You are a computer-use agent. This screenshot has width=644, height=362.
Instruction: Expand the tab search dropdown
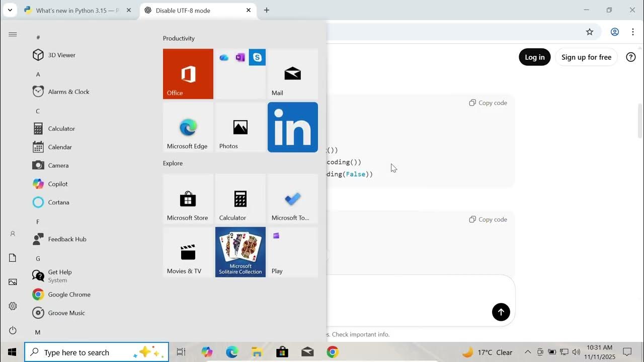pyautogui.click(x=10, y=10)
